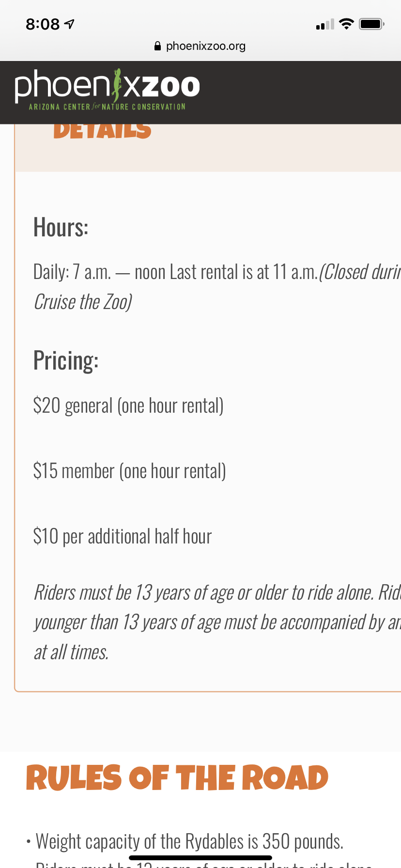The image size is (401, 868).
Task: Click the green lizard icon in logo
Action: pos(117,85)
